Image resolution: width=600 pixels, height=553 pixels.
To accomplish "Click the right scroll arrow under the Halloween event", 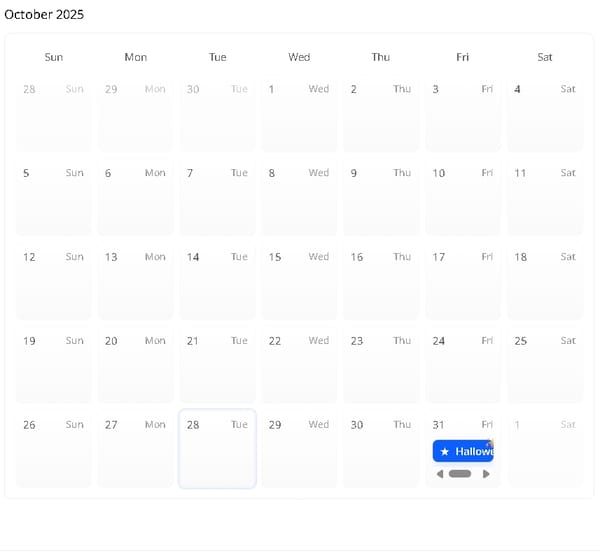I will [486, 474].
